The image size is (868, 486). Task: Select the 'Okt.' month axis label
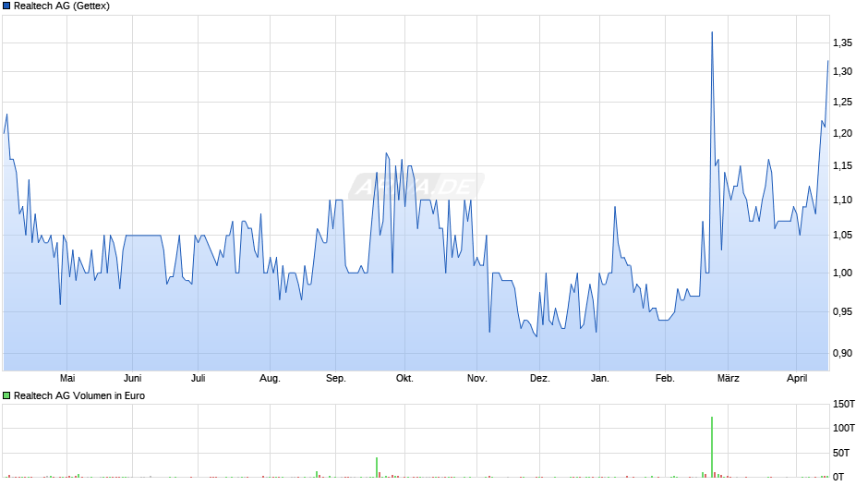coord(404,378)
